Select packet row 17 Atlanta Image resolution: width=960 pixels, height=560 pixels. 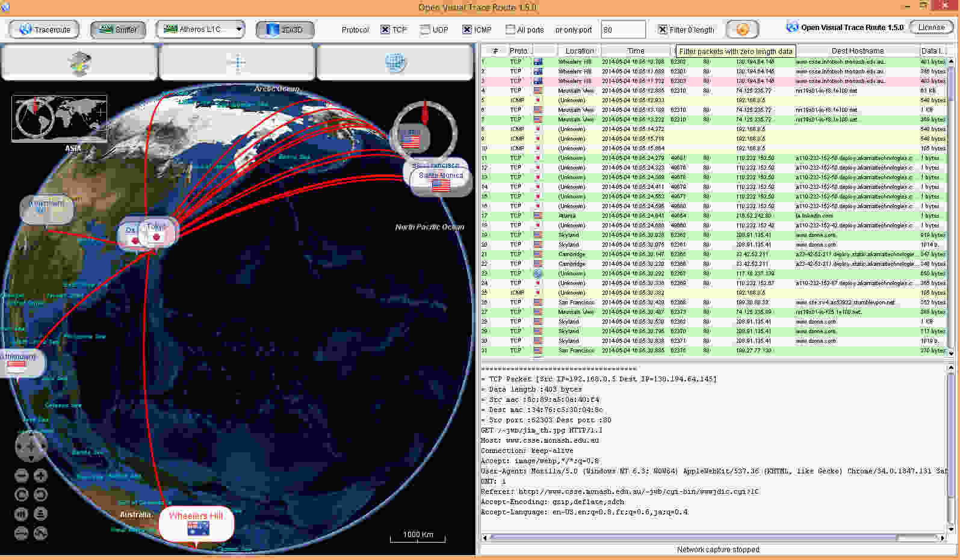tap(714, 215)
